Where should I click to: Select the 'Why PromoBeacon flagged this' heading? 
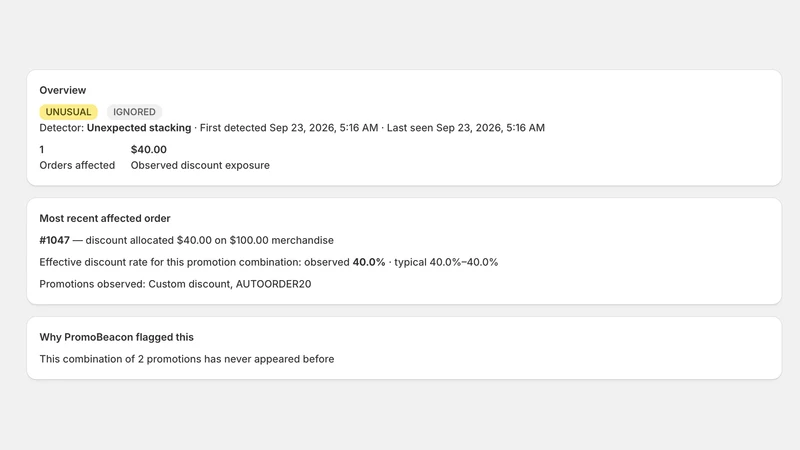pos(116,337)
